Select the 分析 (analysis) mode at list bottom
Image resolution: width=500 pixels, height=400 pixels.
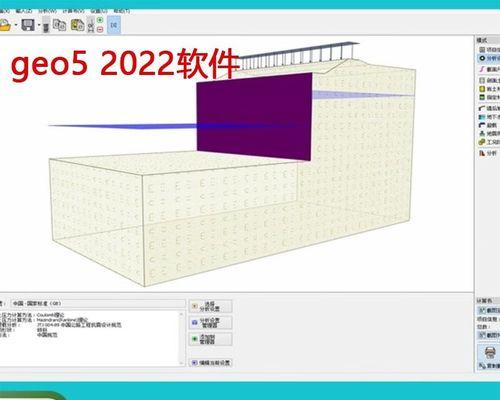pyautogui.click(x=488, y=153)
